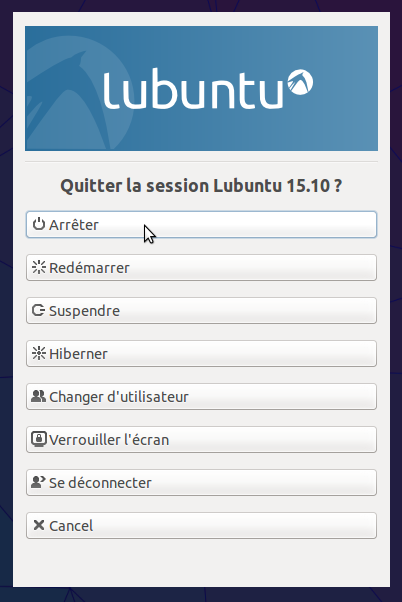Click the two-people switch user icon
Viewport: 402px width, 602px height.
38,396
